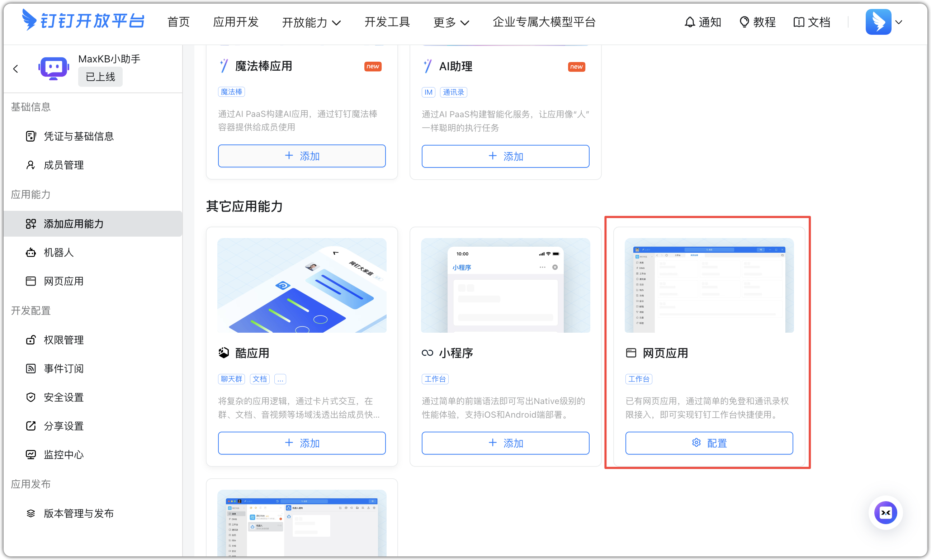Open 开发工具 from top navigation

pyautogui.click(x=387, y=22)
